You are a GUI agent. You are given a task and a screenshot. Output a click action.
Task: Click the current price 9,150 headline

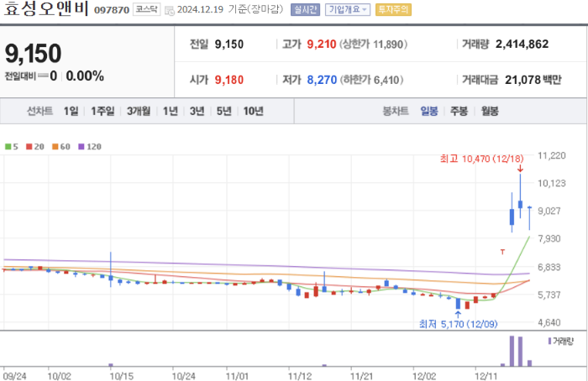pos(33,53)
